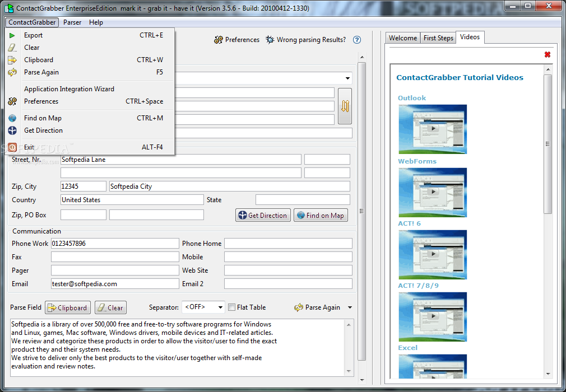Click the Phone Work field
The width and height of the screenshot is (566, 392).
coord(115,244)
